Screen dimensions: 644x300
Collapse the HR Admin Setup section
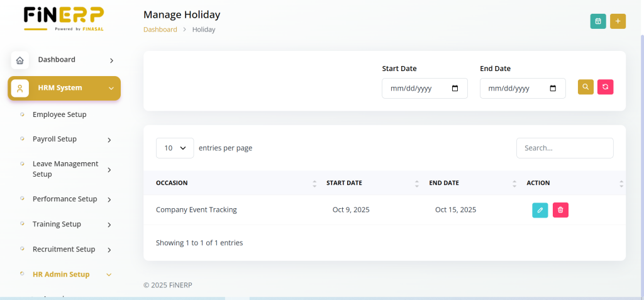[109, 274]
